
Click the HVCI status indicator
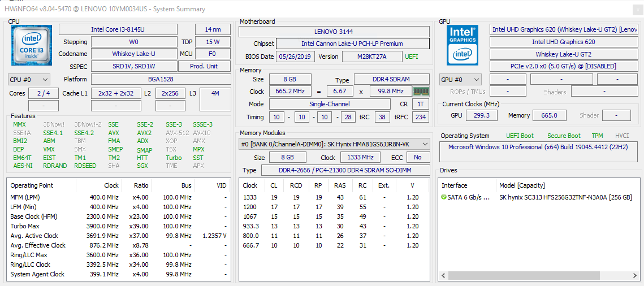coord(622,136)
